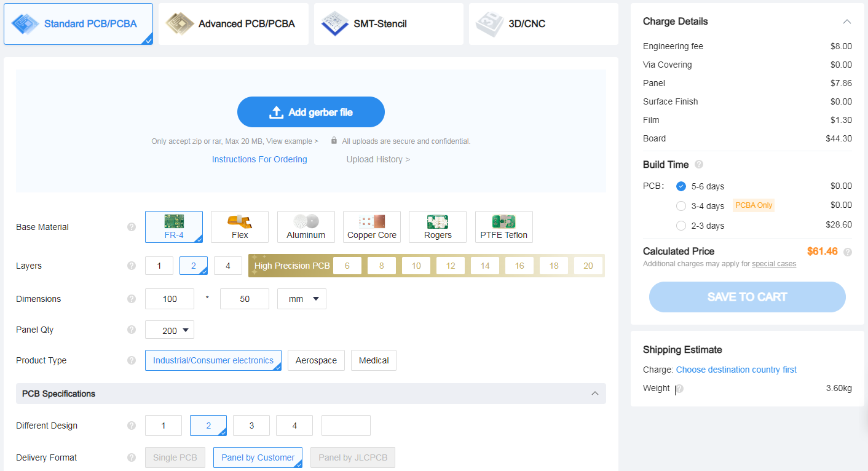The width and height of the screenshot is (868, 471).
Task: Open Instructions For Ordering link
Action: [259, 159]
